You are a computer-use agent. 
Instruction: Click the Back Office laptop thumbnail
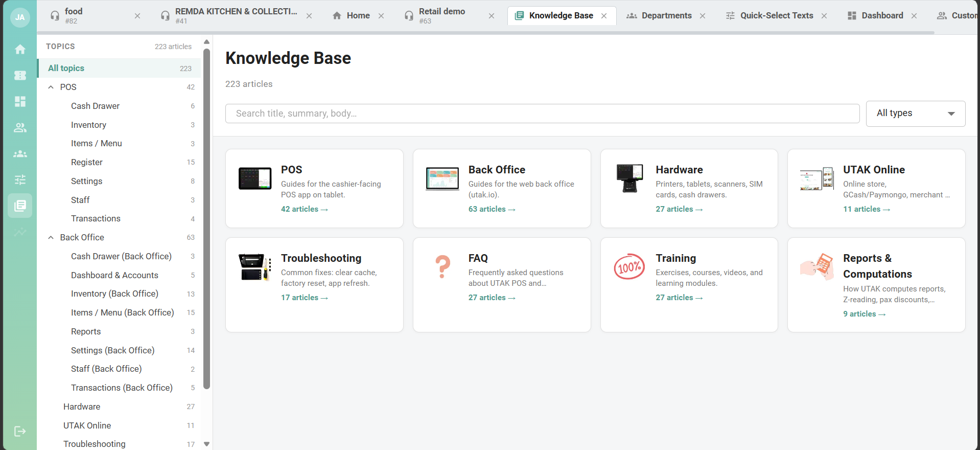coord(442,178)
